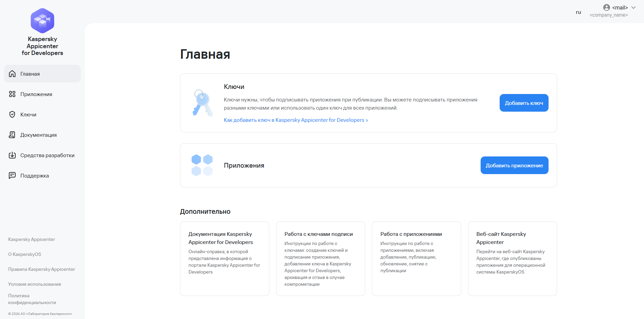Open the Документация Kaspersky Appicenter for Developers card
This screenshot has width=644, height=319.
pyautogui.click(x=225, y=259)
